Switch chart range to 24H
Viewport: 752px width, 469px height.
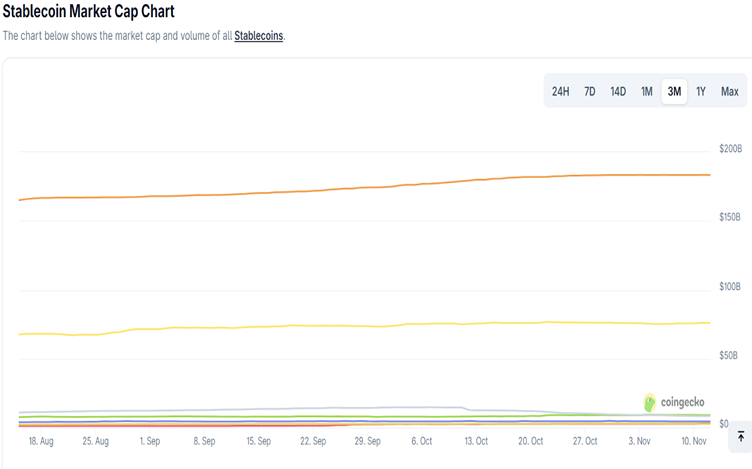[x=560, y=92]
